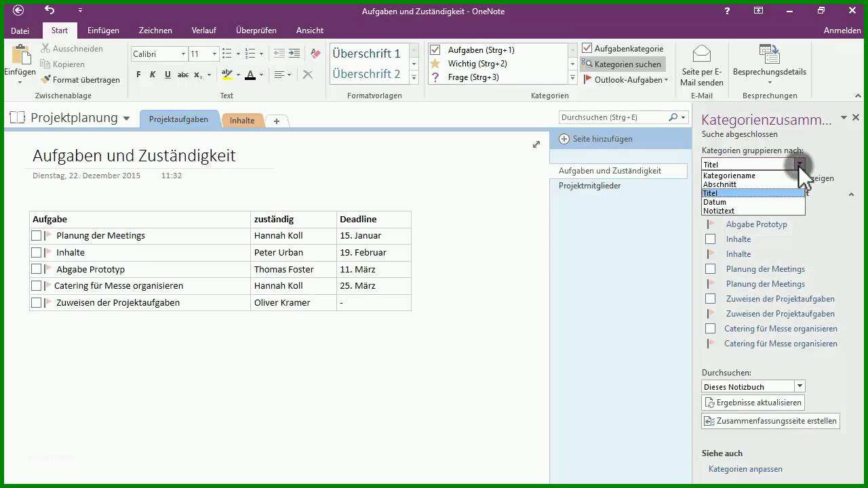Viewport: 868px width, 488px height.
Task: Click the Durchsuchen search field
Action: (x=613, y=117)
